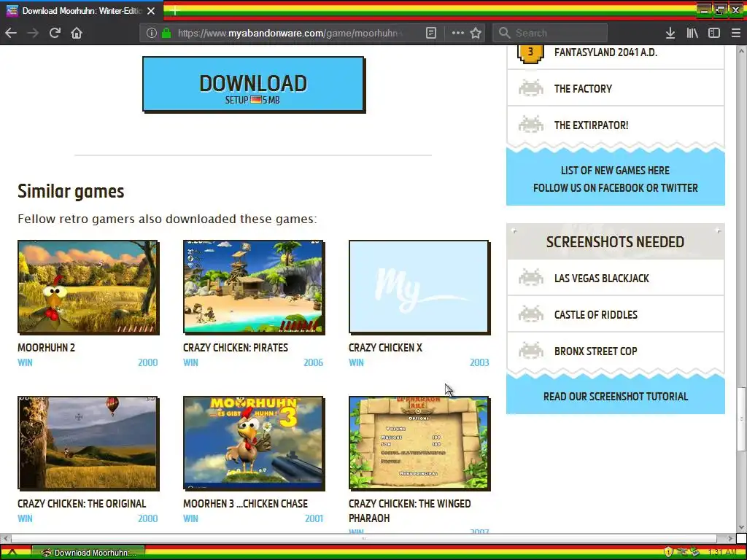
Task: Open Crazy Chicken: The Winged Pharaoh thumbnail
Action: coord(419,443)
